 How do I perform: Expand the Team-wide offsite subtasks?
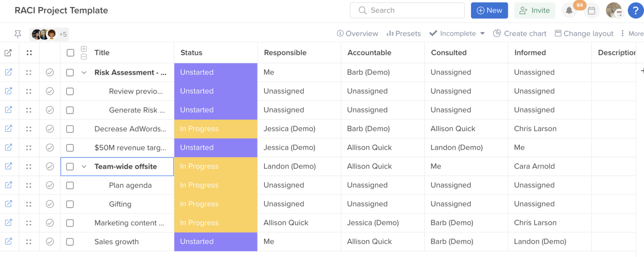pyautogui.click(x=83, y=166)
